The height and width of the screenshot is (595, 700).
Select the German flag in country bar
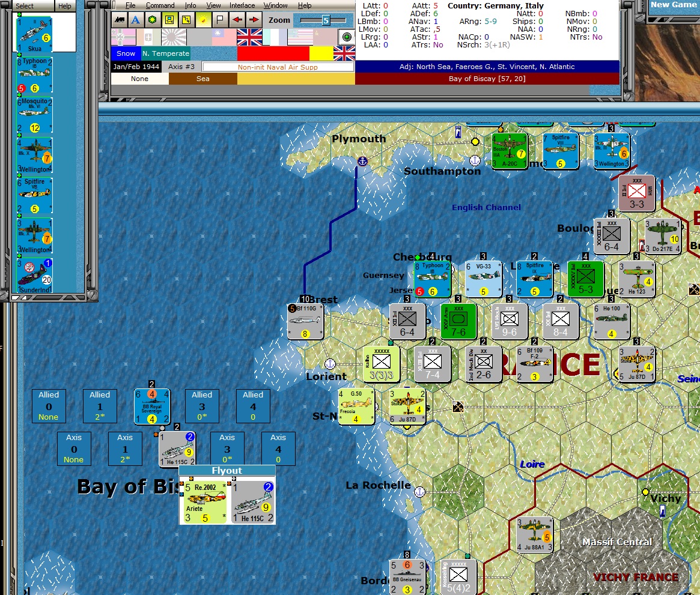(x=124, y=37)
